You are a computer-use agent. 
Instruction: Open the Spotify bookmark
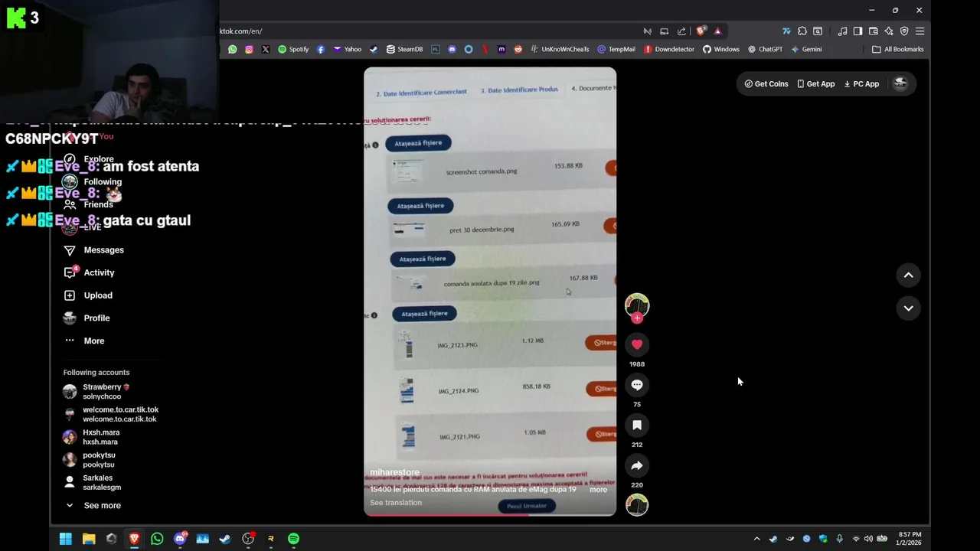[x=293, y=49]
